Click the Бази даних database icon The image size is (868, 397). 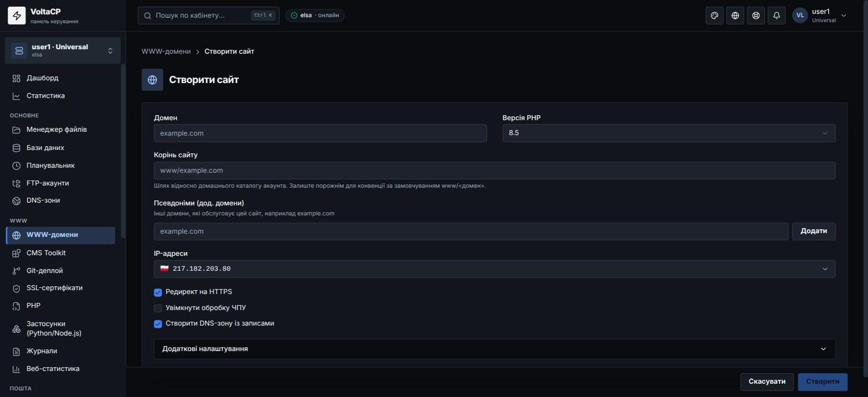click(17, 148)
